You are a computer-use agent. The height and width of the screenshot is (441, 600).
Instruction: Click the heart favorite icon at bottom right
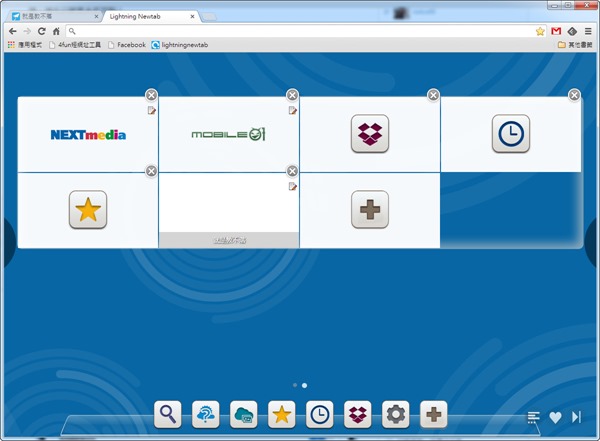coord(555,417)
